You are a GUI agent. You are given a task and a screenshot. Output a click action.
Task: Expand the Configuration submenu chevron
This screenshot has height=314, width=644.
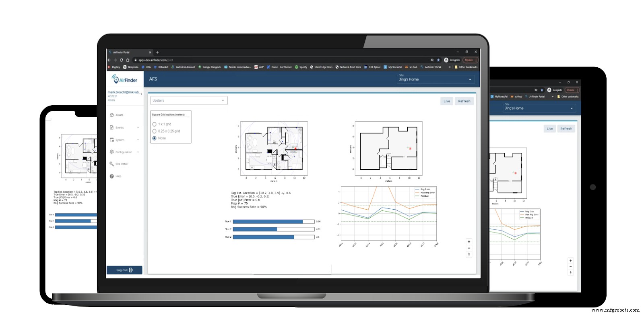(138, 152)
